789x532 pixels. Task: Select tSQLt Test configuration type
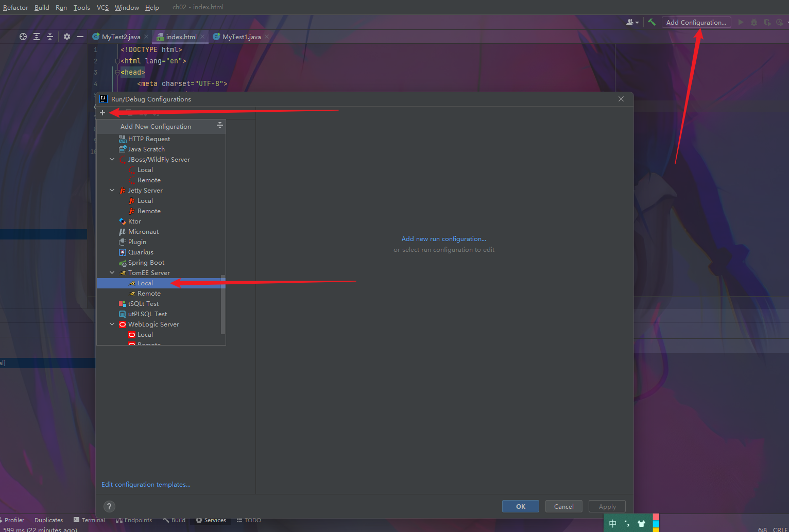point(161,304)
